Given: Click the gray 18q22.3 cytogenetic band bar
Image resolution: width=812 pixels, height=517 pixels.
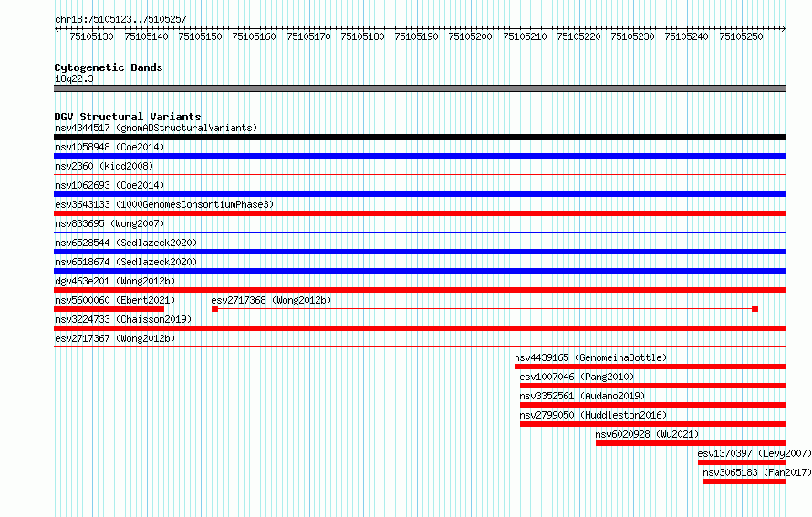Looking at the screenshot, I should point(420,88).
